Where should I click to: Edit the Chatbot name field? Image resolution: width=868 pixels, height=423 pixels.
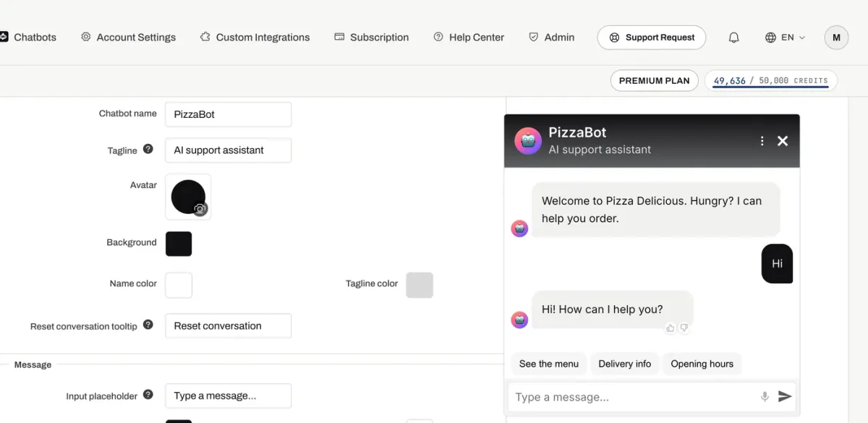click(228, 114)
